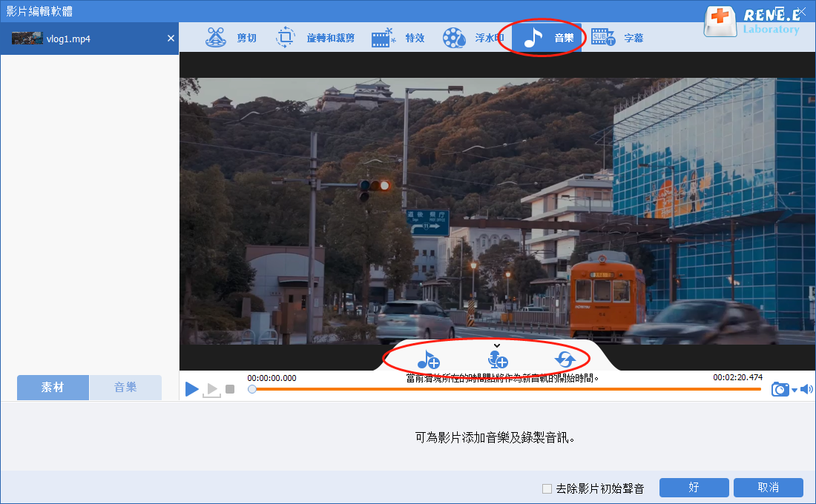Switch to the 浮水印 (watermark) tab
Screen dimensions: 816x504
point(473,38)
